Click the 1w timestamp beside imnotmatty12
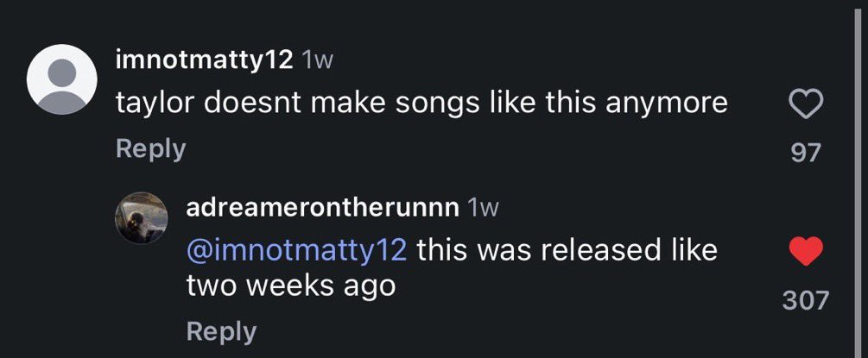868x358 pixels. click(x=316, y=61)
